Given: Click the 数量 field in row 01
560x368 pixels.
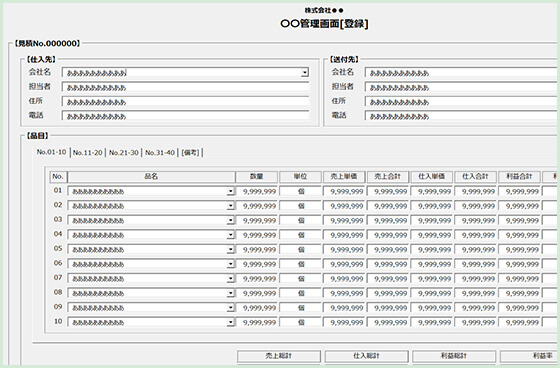Looking at the screenshot, I should 256,192.
